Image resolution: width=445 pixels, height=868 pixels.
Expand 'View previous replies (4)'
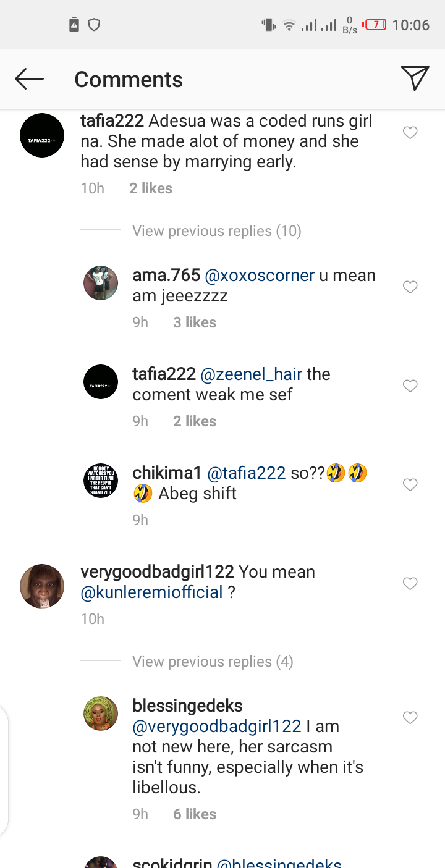click(x=213, y=662)
